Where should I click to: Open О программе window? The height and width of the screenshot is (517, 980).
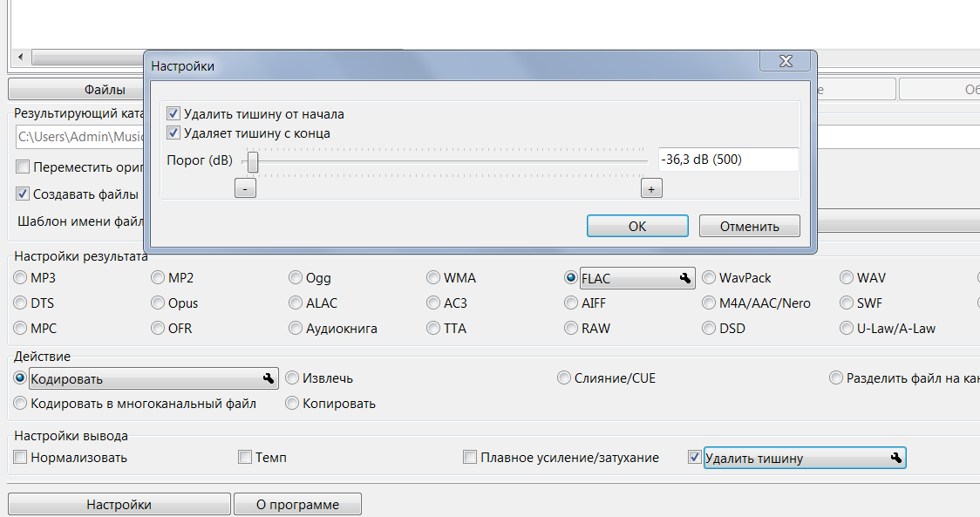(x=296, y=504)
